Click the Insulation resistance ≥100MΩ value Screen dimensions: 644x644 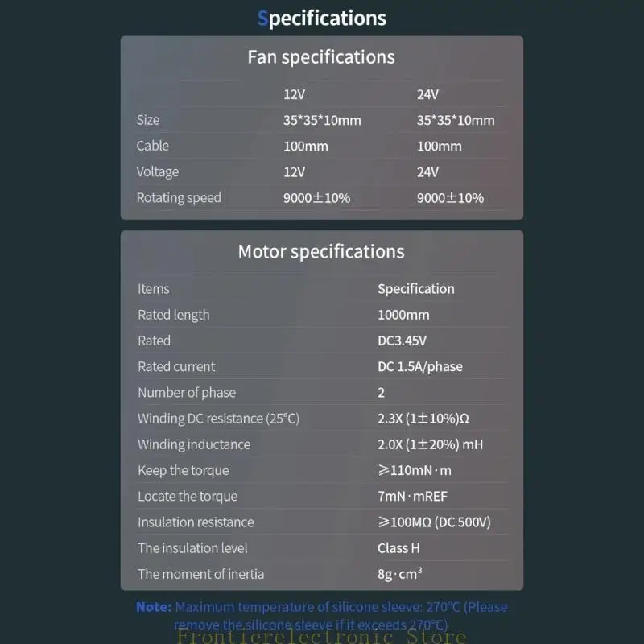click(x=433, y=522)
